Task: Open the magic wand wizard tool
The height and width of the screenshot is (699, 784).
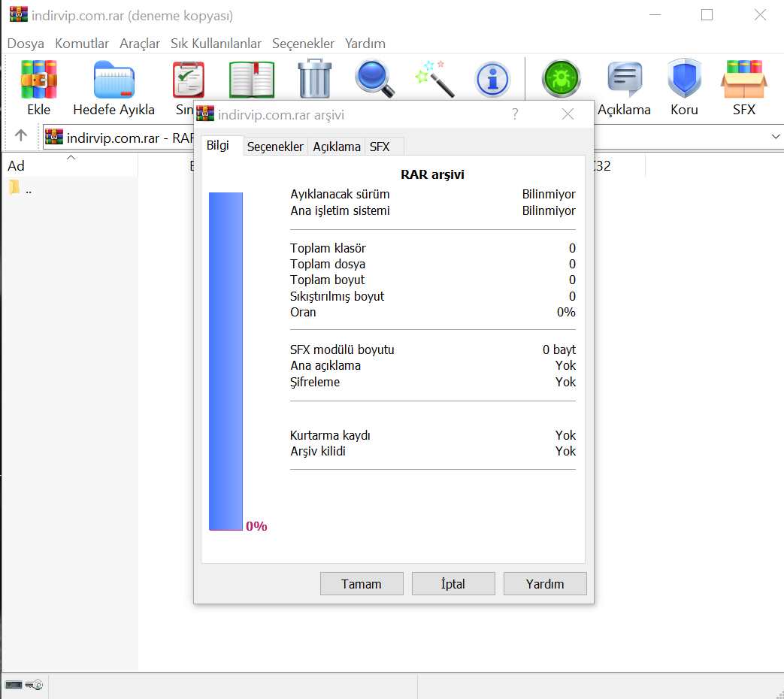Action: pos(434,79)
